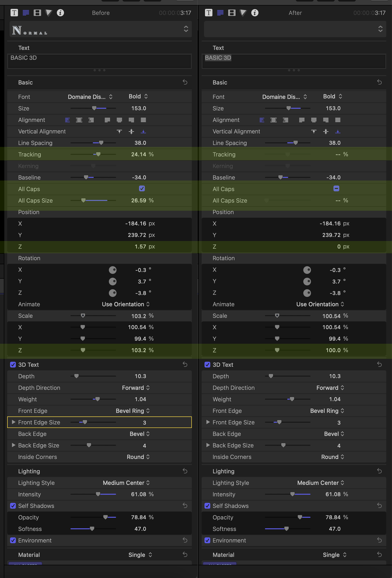Toggle 3D Text checkbox in After panel
Image resolution: width=392 pixels, height=578 pixels.
click(207, 365)
